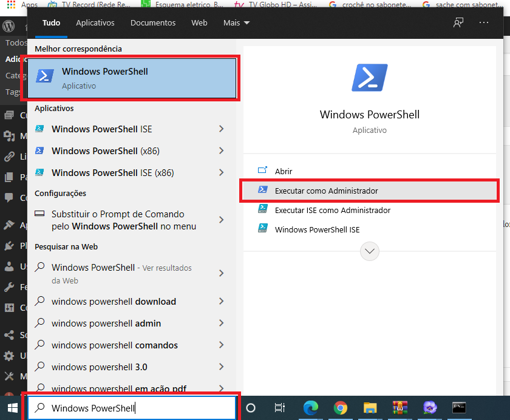The image size is (510, 420).
Task: Open Task View from the taskbar
Action: tap(279, 408)
